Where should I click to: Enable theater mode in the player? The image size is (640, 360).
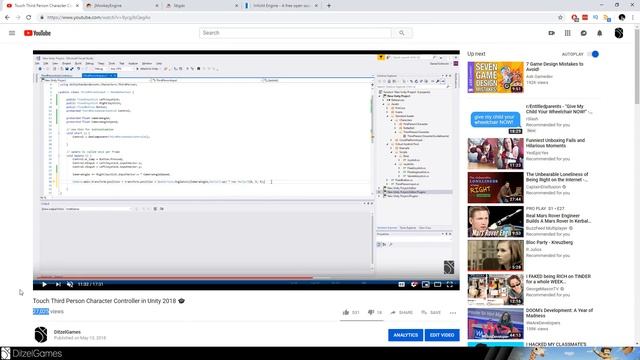pos(438,284)
